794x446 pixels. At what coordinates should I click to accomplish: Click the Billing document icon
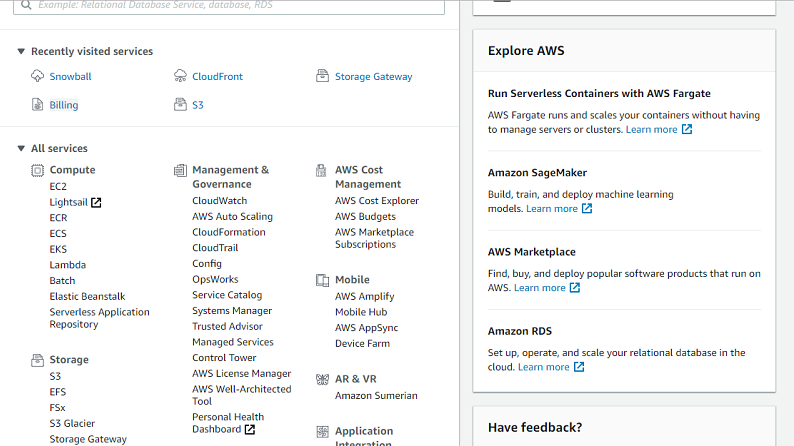click(37, 105)
